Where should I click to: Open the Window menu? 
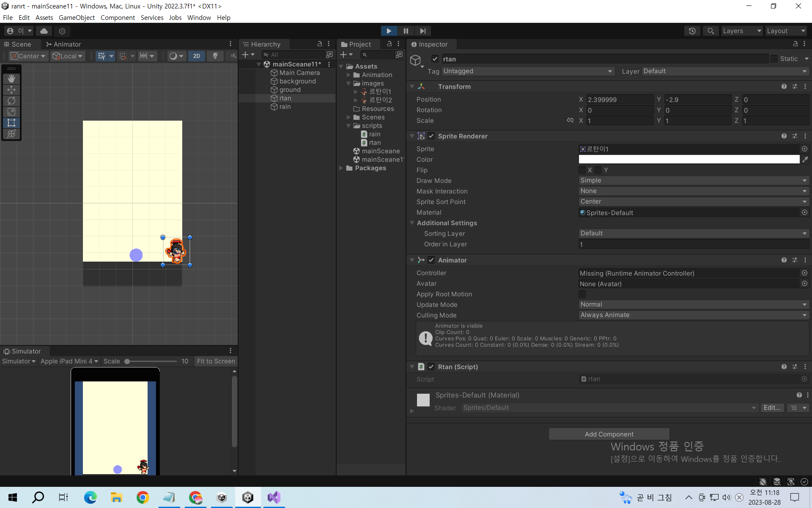click(199, 17)
